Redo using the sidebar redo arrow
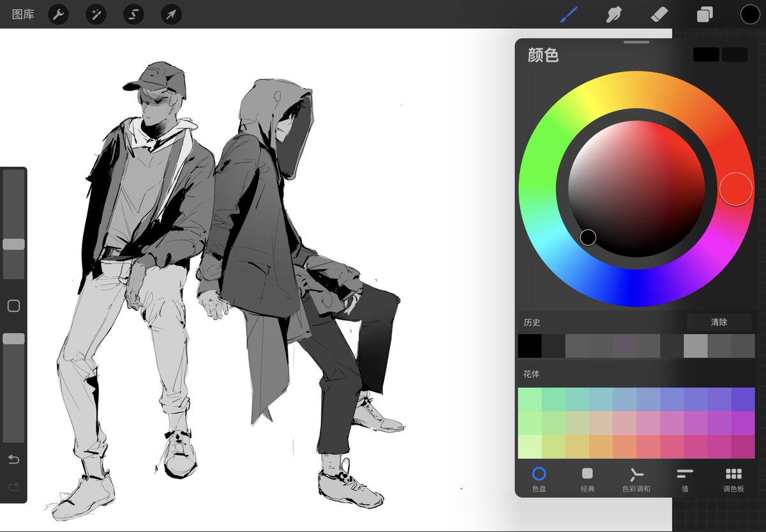The height and width of the screenshot is (532, 766). [x=13, y=488]
